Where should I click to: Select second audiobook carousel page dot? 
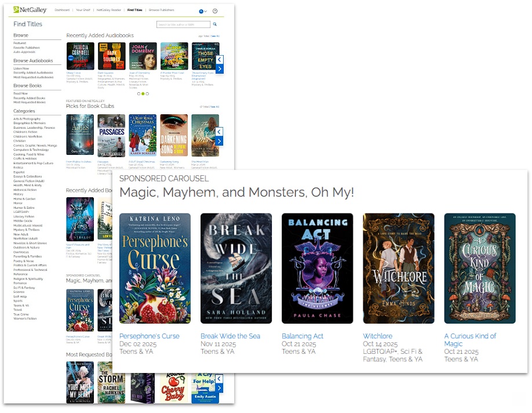click(143, 94)
